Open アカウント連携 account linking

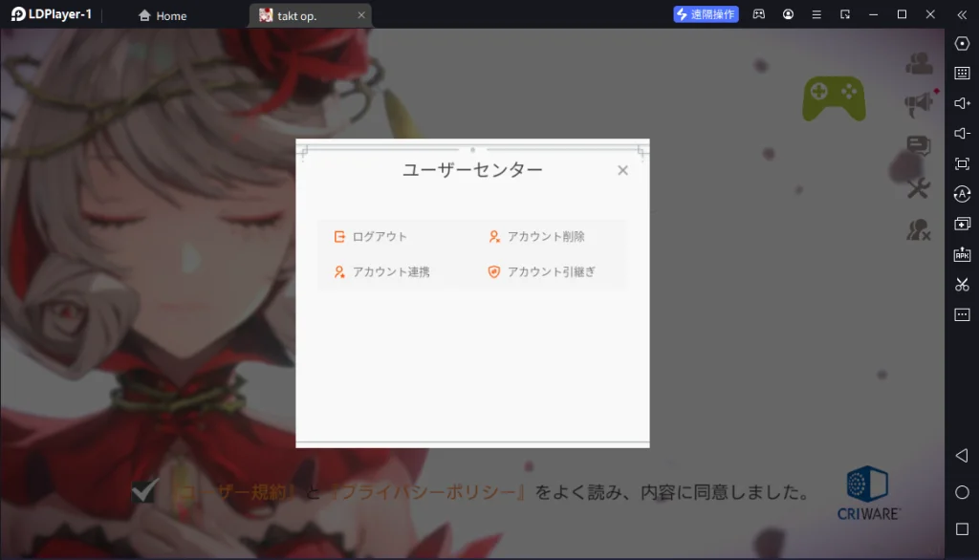coord(381,271)
